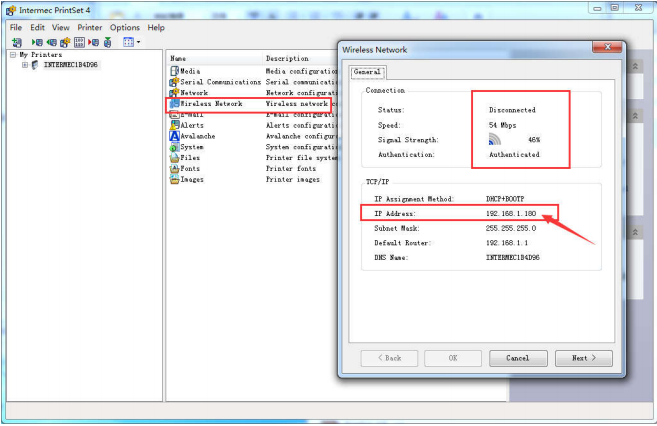This screenshot has width=657, height=426.
Task: Select the Images folder icon
Action: (174, 180)
